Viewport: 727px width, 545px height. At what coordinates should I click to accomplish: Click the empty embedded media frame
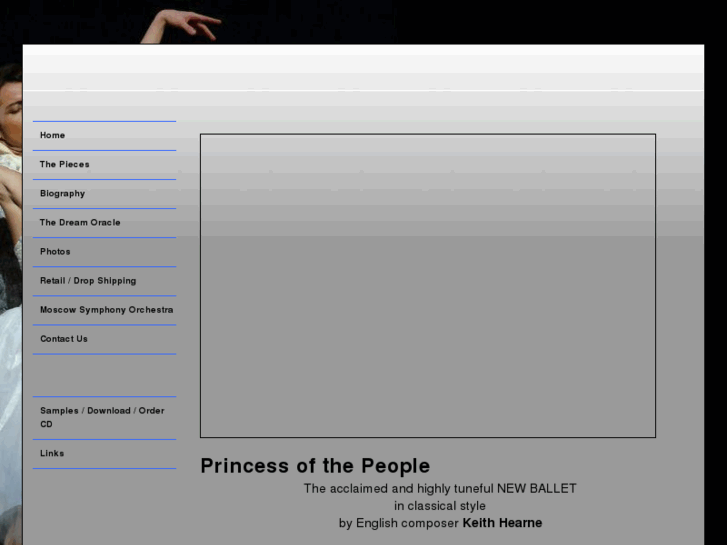point(427,286)
